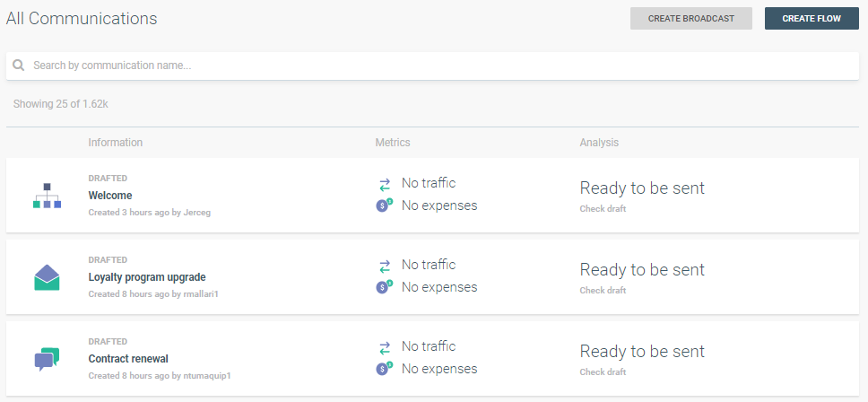This screenshot has height=402, width=868.
Task: Check draft for Loyalty program upgrade
Action: pyautogui.click(x=603, y=291)
